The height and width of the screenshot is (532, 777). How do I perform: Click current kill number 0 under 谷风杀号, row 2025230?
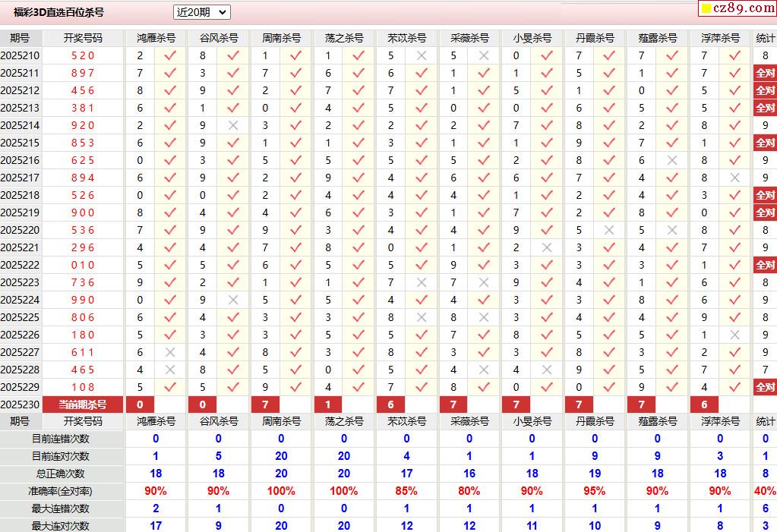[x=203, y=405]
